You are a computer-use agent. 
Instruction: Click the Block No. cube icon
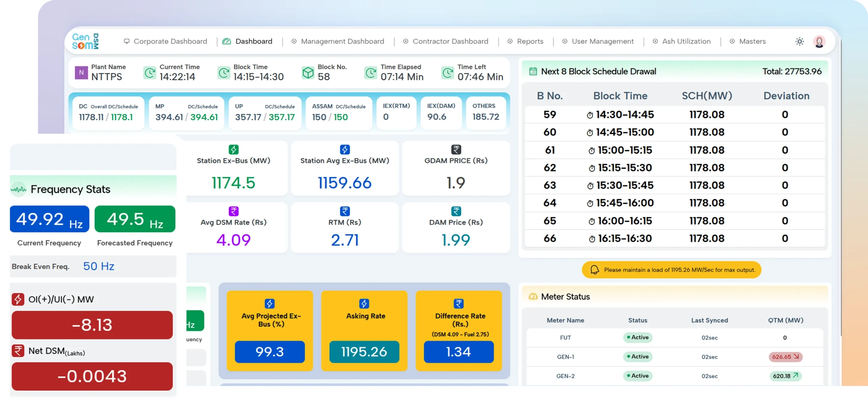(x=308, y=73)
